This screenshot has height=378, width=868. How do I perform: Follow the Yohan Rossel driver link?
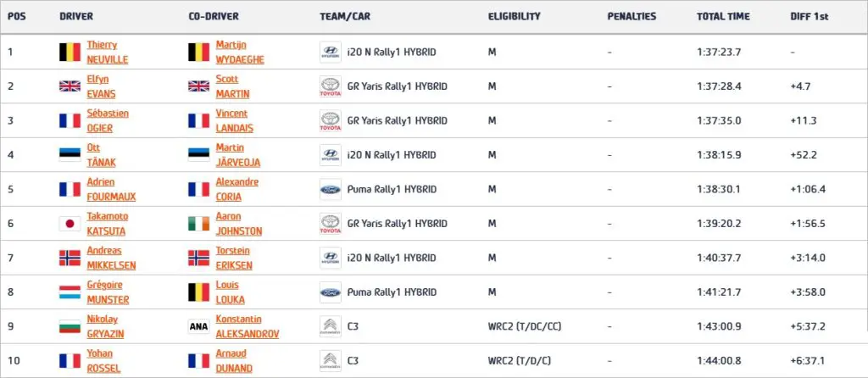[x=103, y=361]
